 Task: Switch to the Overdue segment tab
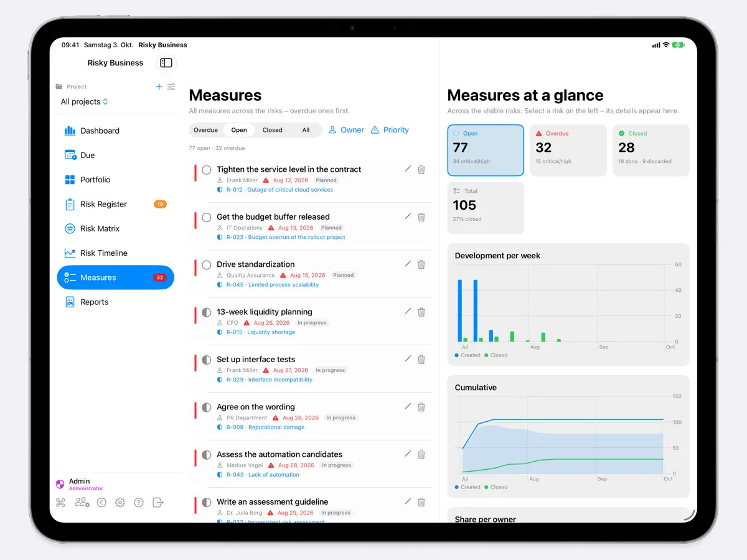point(205,130)
